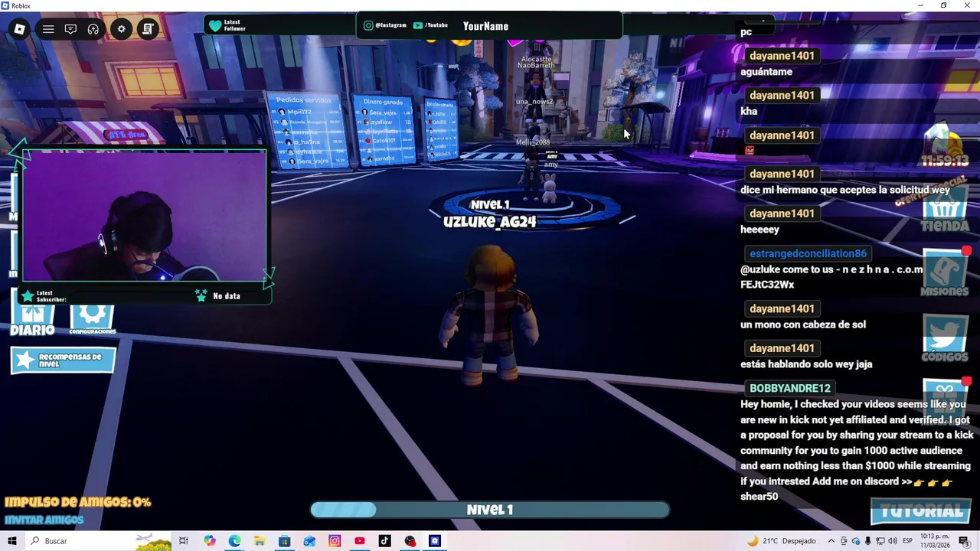Open YouTube from taskbar
This screenshot has width=980, height=551.
pyautogui.click(x=360, y=541)
